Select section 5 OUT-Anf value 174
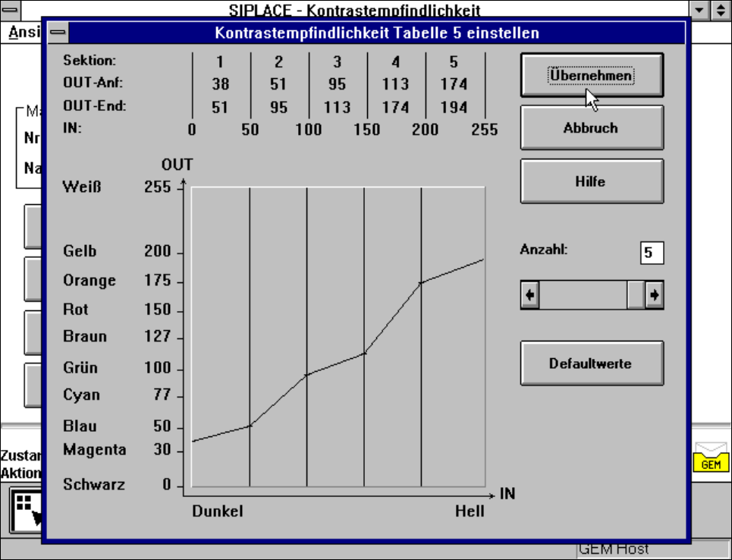 point(454,84)
